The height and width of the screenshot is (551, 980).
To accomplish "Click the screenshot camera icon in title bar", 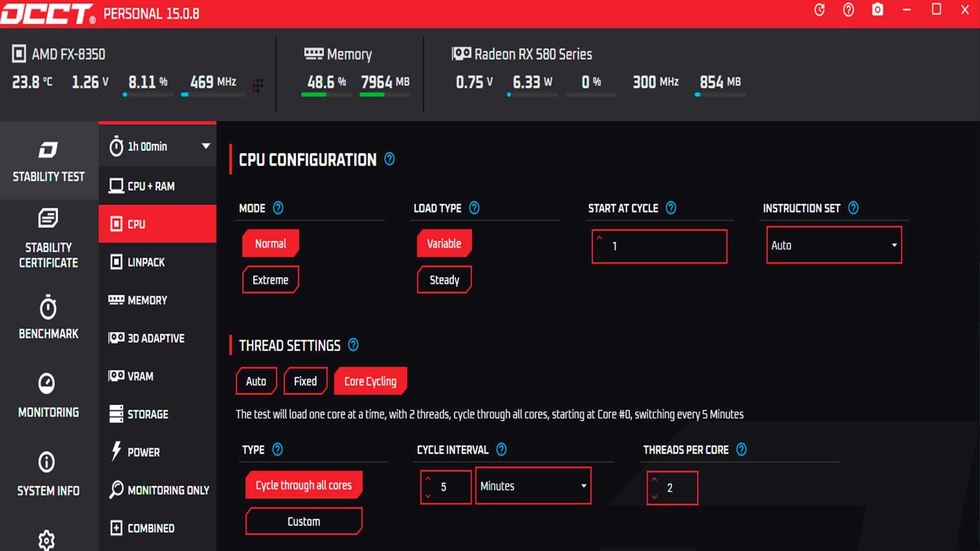I will tap(877, 10).
